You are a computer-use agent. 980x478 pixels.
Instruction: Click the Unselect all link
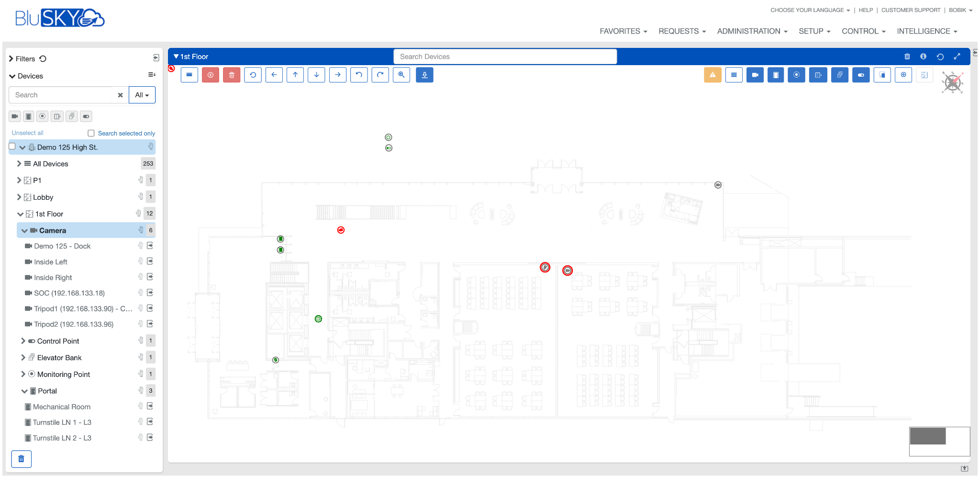pyautogui.click(x=27, y=133)
